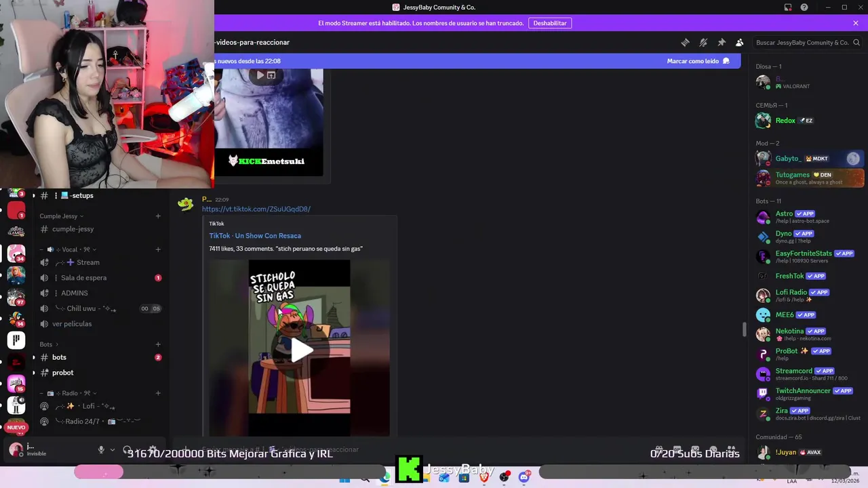The width and height of the screenshot is (868, 488).
Task: Join Sala de espera voice channel
Action: pos(99,278)
